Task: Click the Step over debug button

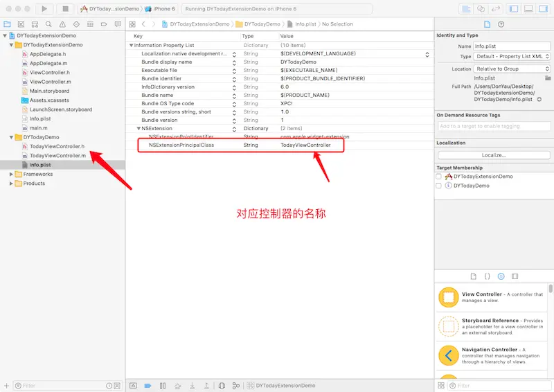Action: 177,386
